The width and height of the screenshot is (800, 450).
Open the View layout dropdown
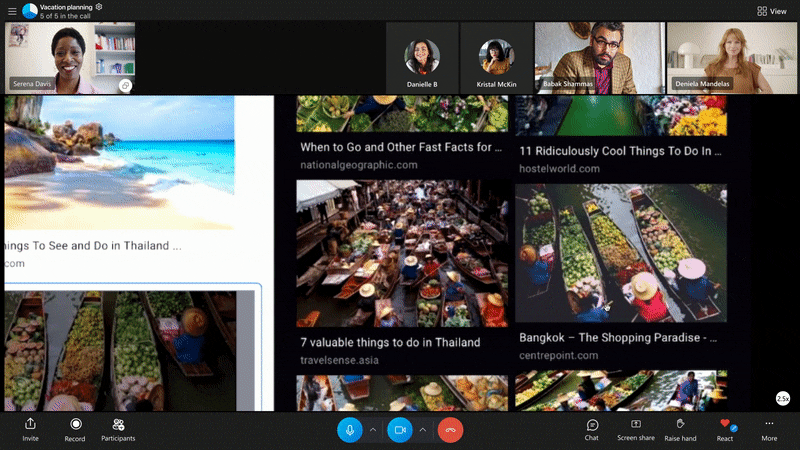(771, 11)
